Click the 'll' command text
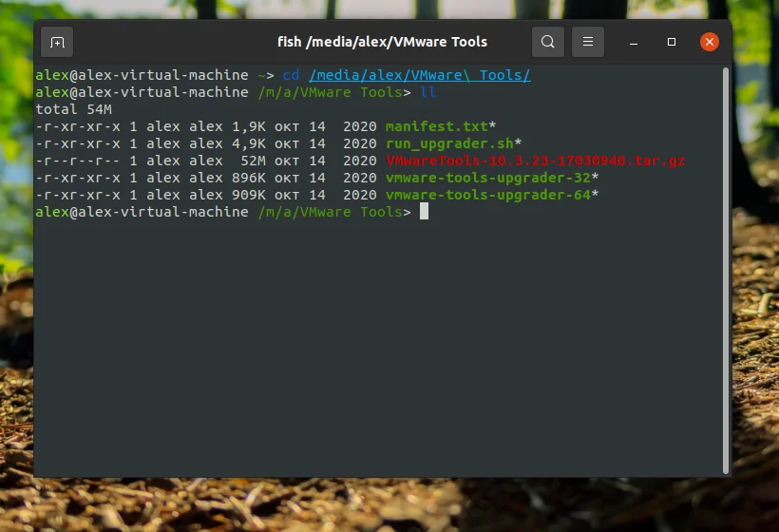The image size is (779, 532). (x=427, y=92)
